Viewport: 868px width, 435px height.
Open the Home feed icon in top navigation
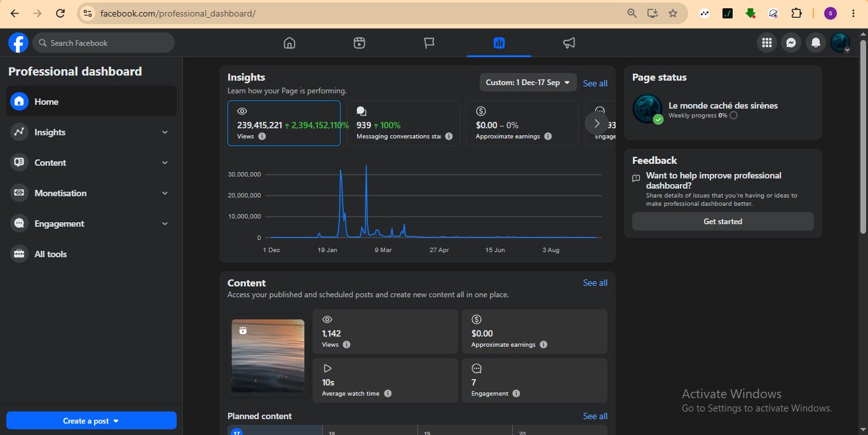pyautogui.click(x=289, y=43)
